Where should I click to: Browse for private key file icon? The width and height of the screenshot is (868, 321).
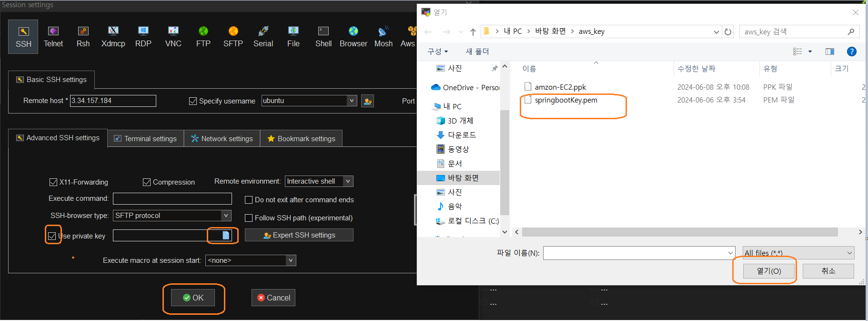coord(226,235)
